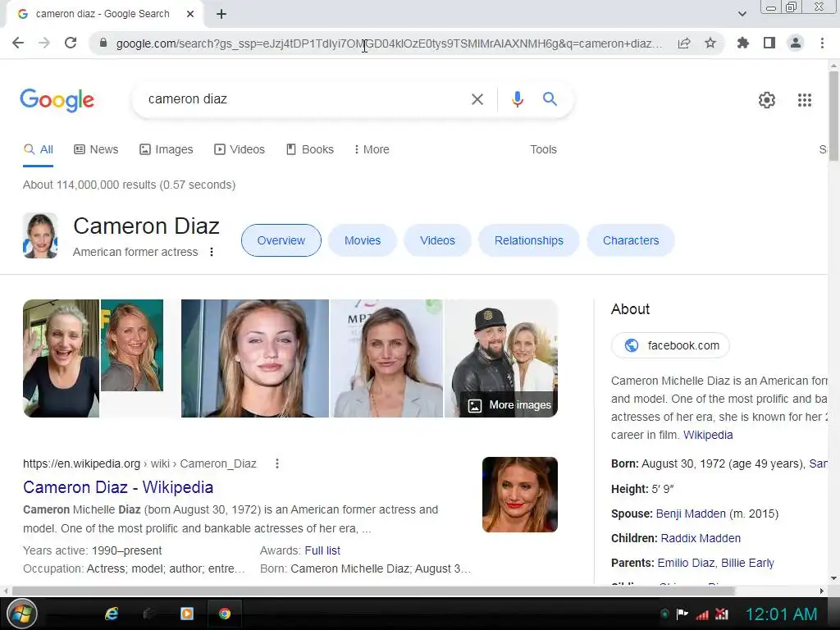Start voice search with microphone

517,99
